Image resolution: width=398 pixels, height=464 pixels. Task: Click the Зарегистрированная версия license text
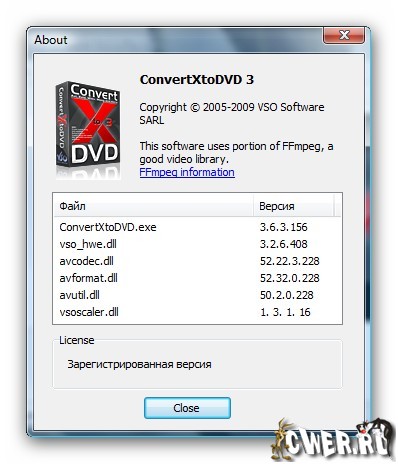139,364
